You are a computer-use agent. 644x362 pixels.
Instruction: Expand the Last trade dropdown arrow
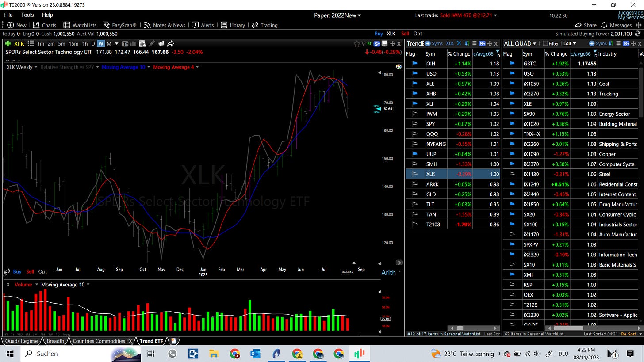[495, 15]
